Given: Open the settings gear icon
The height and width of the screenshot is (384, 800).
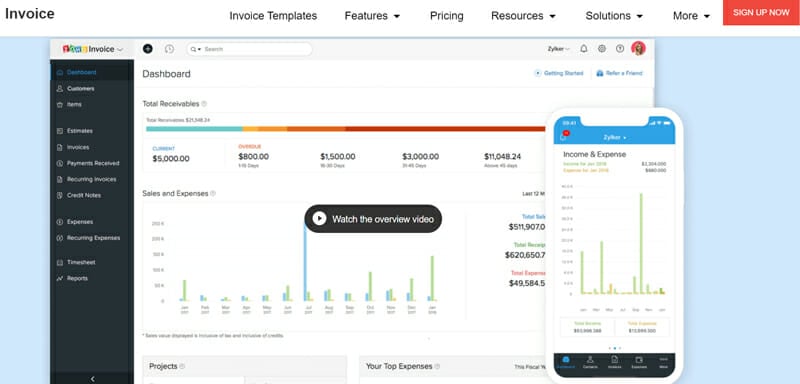Looking at the screenshot, I should pyautogui.click(x=602, y=49).
